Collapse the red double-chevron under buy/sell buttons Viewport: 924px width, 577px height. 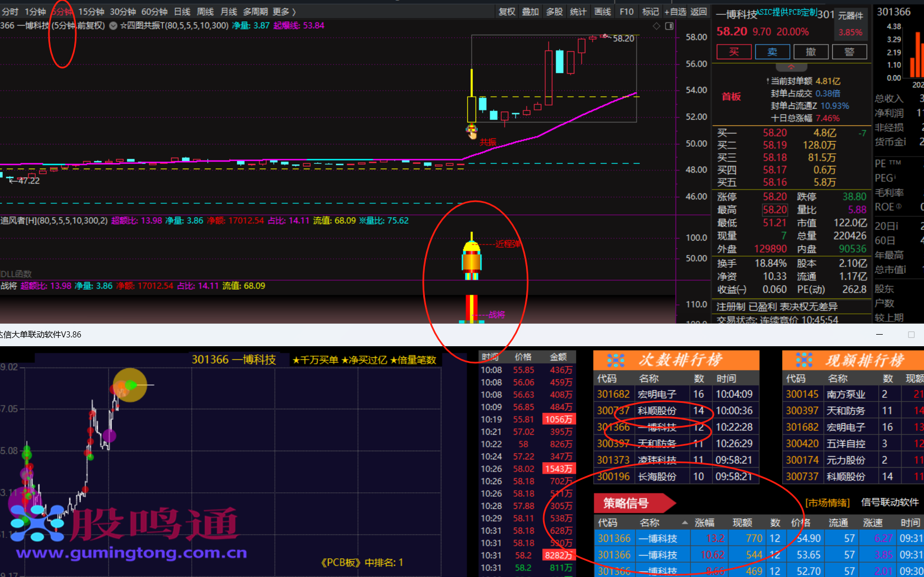point(791,67)
